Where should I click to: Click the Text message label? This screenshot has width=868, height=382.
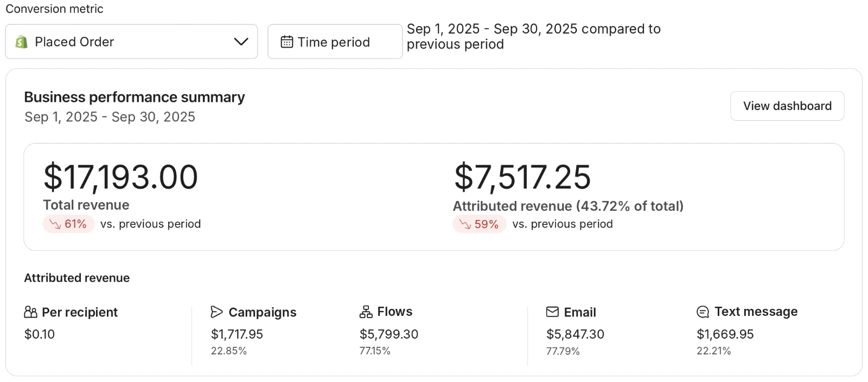point(756,312)
